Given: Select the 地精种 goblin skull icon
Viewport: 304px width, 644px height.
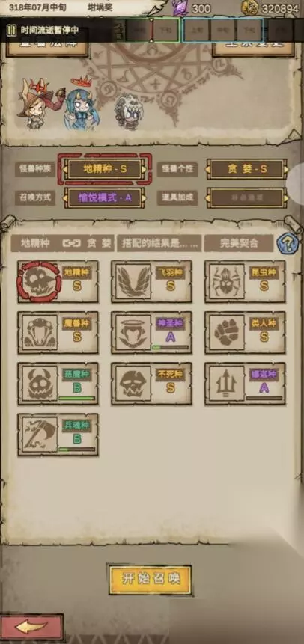Looking at the screenshot, I should coord(40,282).
